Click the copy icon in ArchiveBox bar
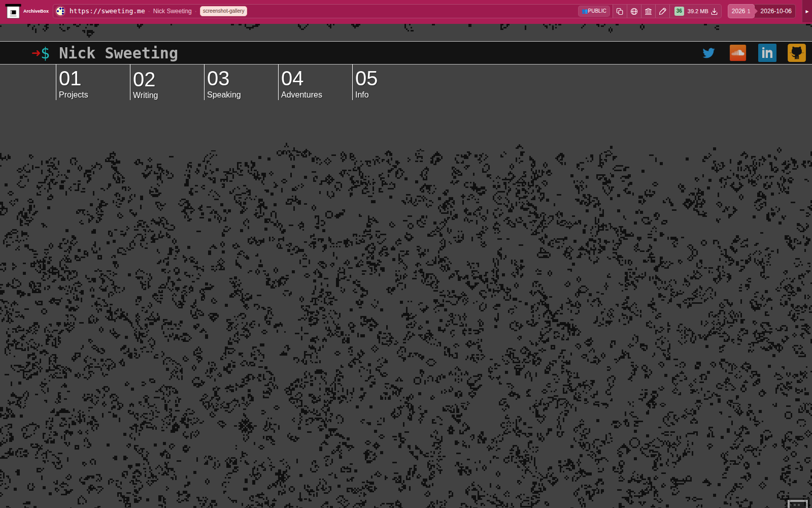The image size is (812, 508). click(x=620, y=11)
